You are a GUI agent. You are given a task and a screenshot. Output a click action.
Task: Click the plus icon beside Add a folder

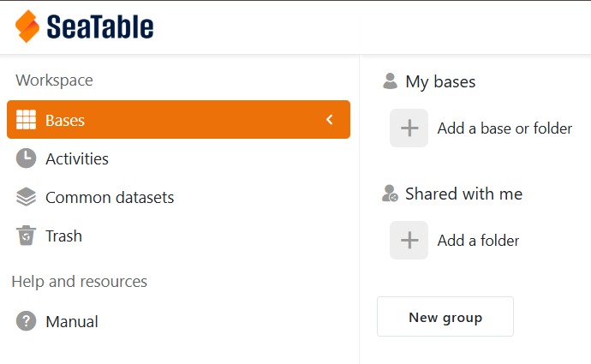409,241
